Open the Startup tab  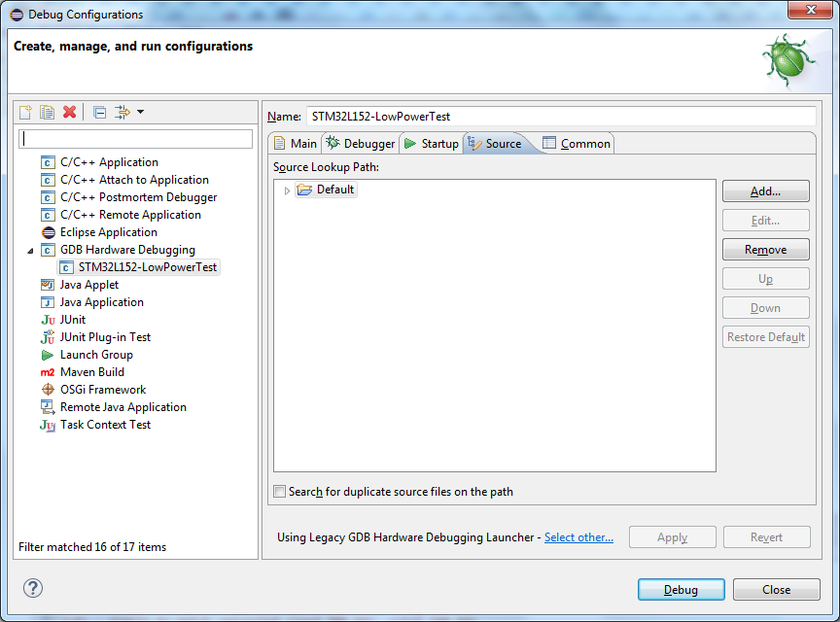[431, 144]
